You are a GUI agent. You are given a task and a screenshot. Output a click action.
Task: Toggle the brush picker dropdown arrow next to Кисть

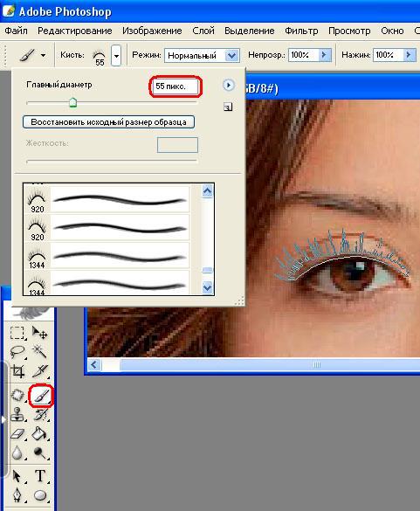coord(116,55)
